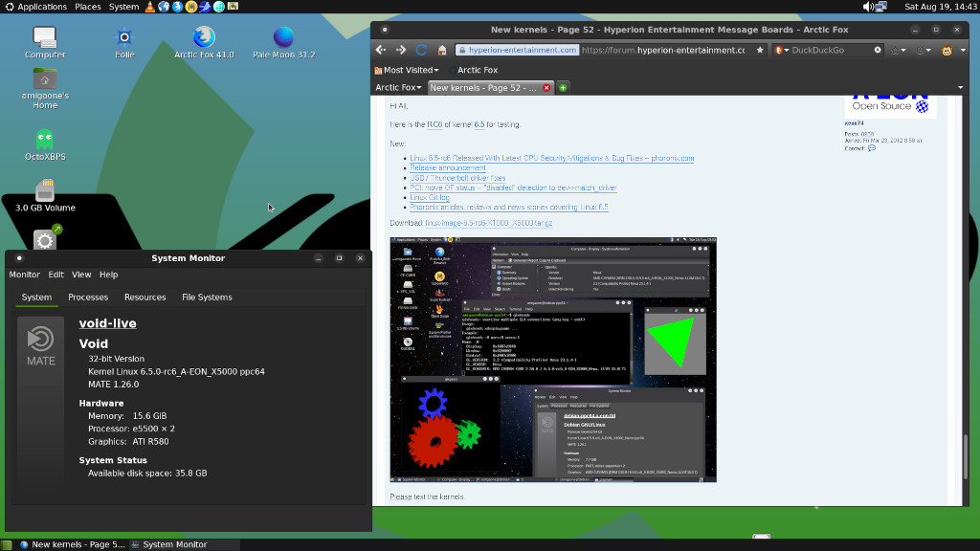Switch to the System tab
The width and height of the screenshot is (980, 551).
[x=37, y=298]
